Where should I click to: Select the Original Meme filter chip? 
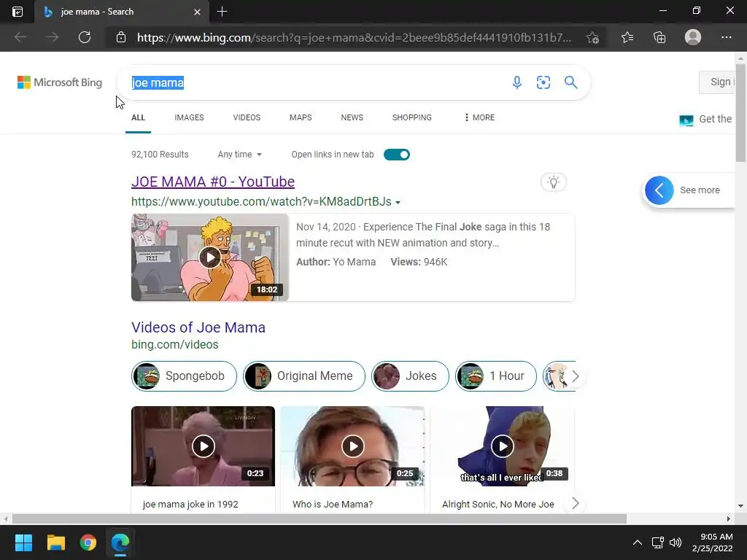click(x=304, y=376)
